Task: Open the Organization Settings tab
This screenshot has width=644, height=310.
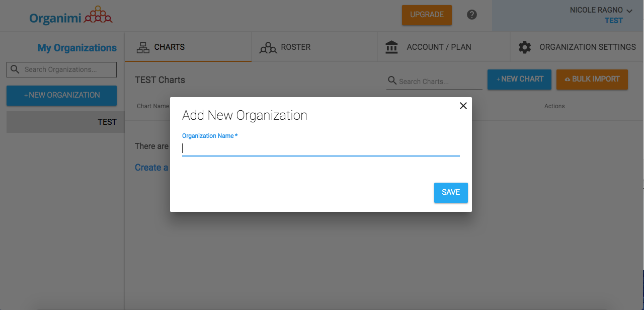Action: coord(577,47)
